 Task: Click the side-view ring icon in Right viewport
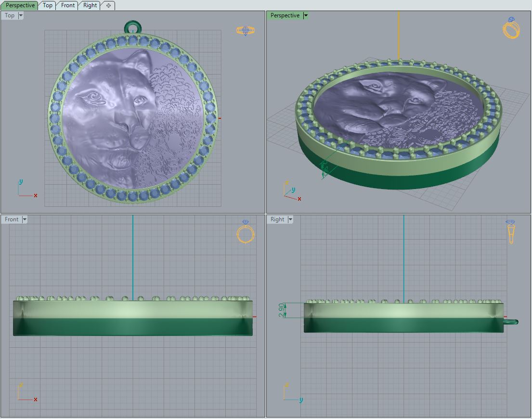[x=510, y=231]
